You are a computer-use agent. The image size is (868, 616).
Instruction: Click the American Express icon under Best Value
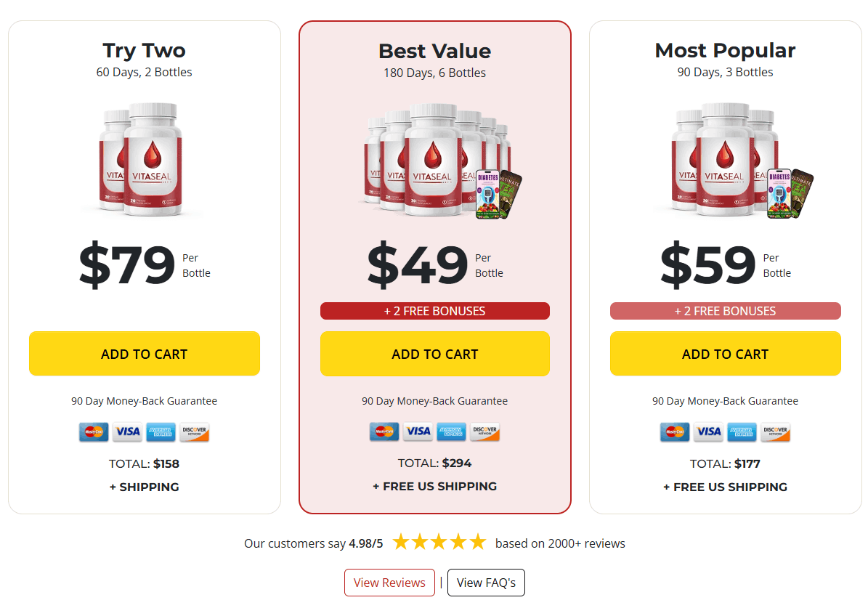pos(451,431)
